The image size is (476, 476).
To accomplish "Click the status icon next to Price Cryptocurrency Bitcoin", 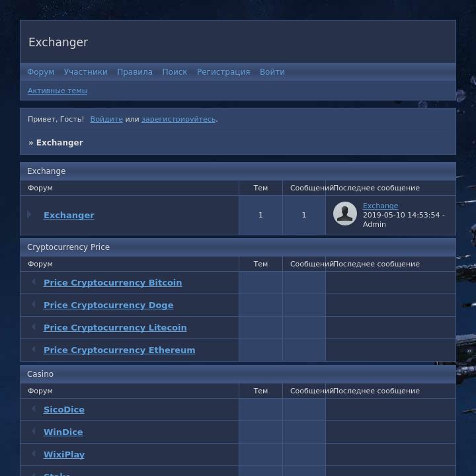I will tap(33, 282).
